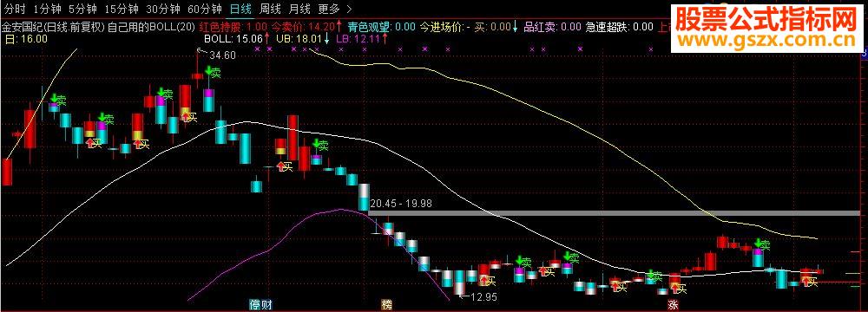Click the 20.45 - 19.98 gap label
868x312 pixels.
coord(401,204)
